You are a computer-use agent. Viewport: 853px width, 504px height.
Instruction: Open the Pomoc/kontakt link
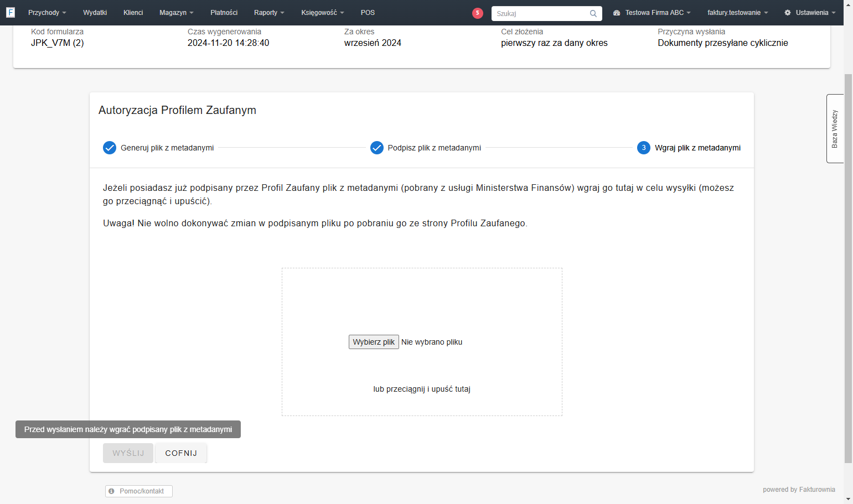click(x=139, y=491)
